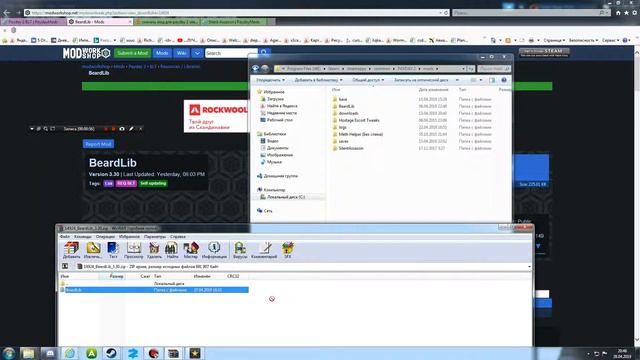The width and height of the screenshot is (640, 360).
Task: Select base folder in Explorer
Action: click(x=343, y=99)
